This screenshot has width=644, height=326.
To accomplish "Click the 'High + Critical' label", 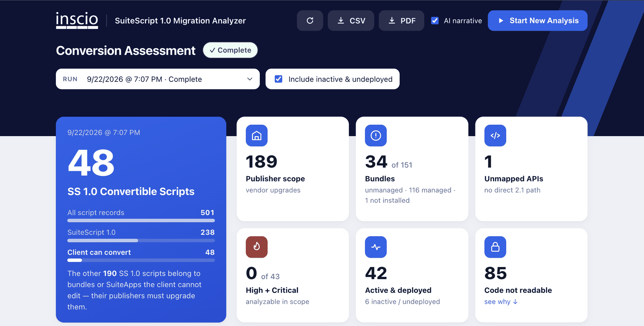I will [272, 290].
